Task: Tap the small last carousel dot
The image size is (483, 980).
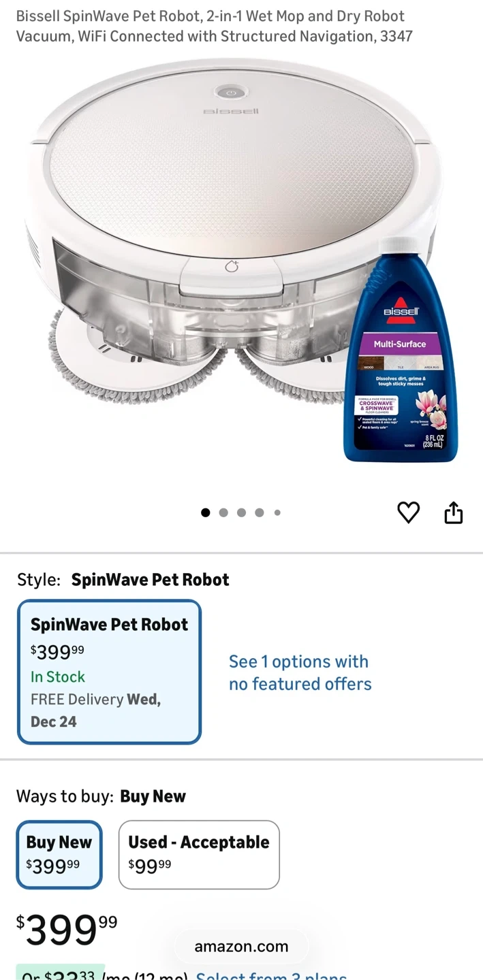Action: tap(277, 512)
